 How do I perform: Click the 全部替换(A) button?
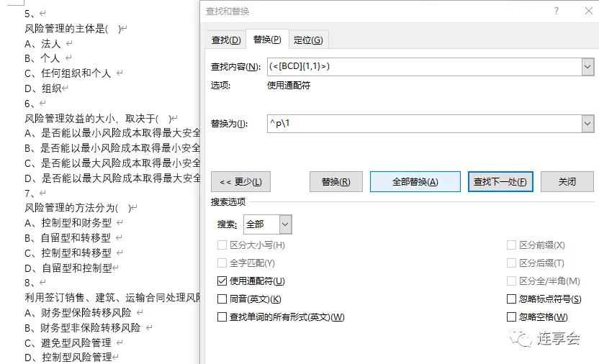point(415,181)
